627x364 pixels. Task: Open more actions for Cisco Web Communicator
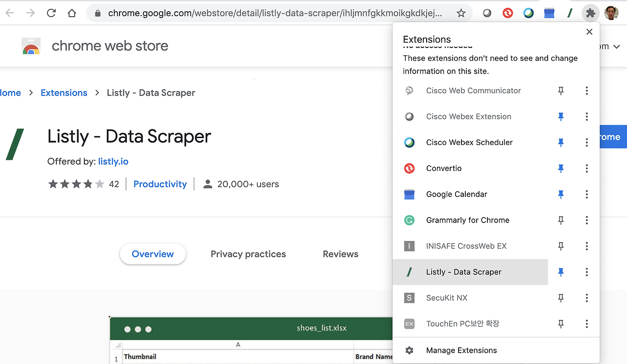[x=586, y=91]
